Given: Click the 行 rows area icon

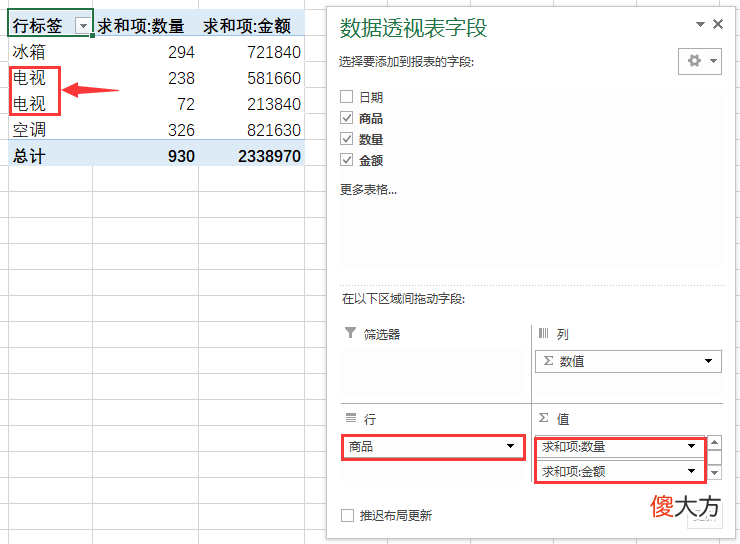Looking at the screenshot, I should [x=351, y=418].
